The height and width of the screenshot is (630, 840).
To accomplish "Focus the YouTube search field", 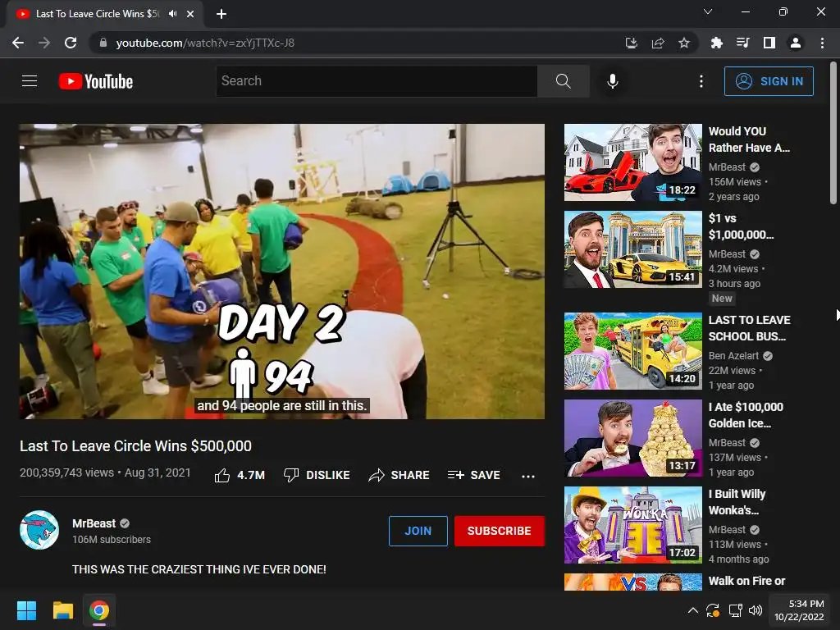I will click(x=377, y=81).
